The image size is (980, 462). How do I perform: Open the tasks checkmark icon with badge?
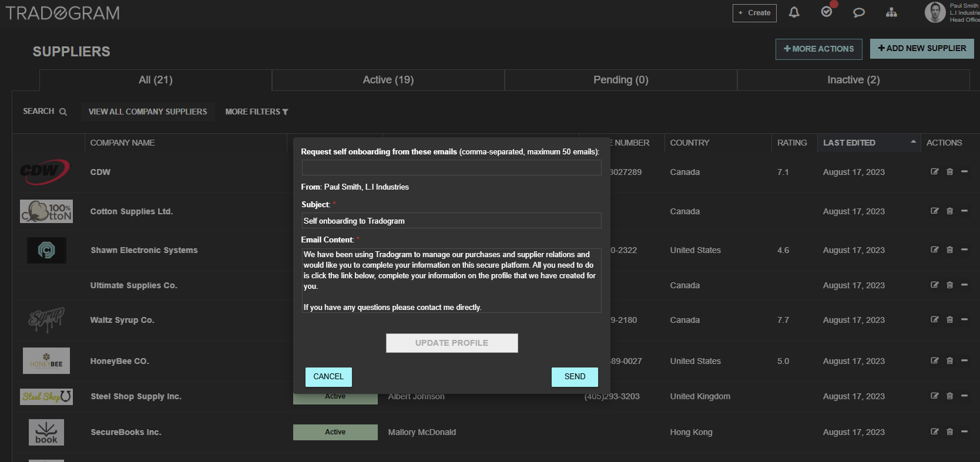(827, 12)
